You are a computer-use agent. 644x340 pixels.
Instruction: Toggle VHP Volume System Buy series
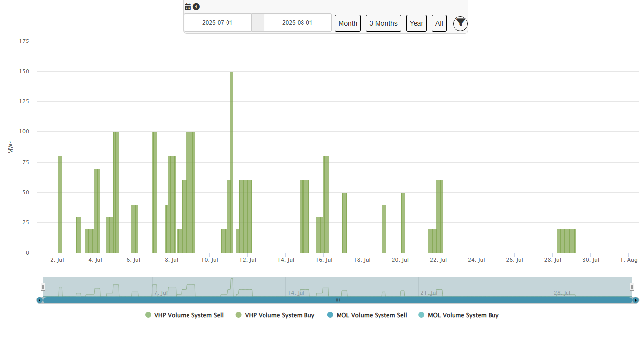pyautogui.click(x=279, y=315)
